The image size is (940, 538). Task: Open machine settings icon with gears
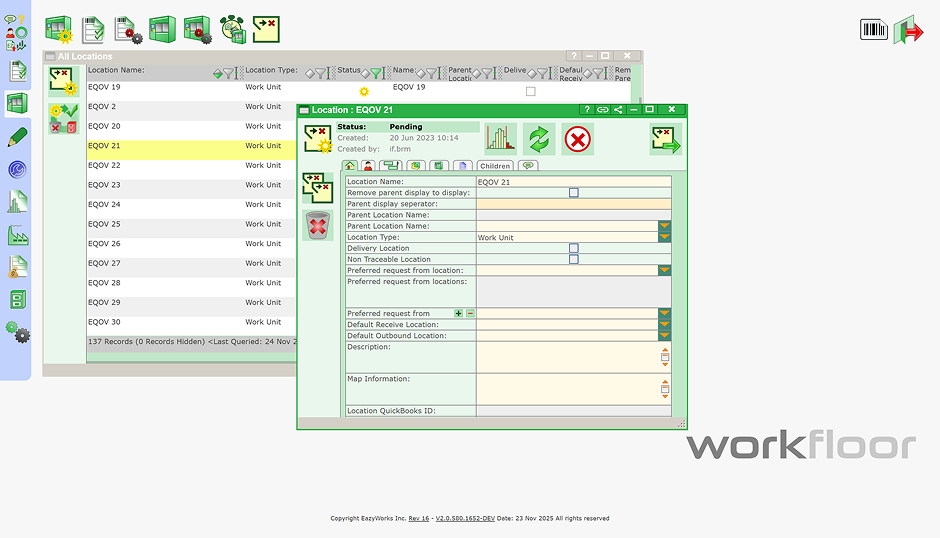coord(197,29)
